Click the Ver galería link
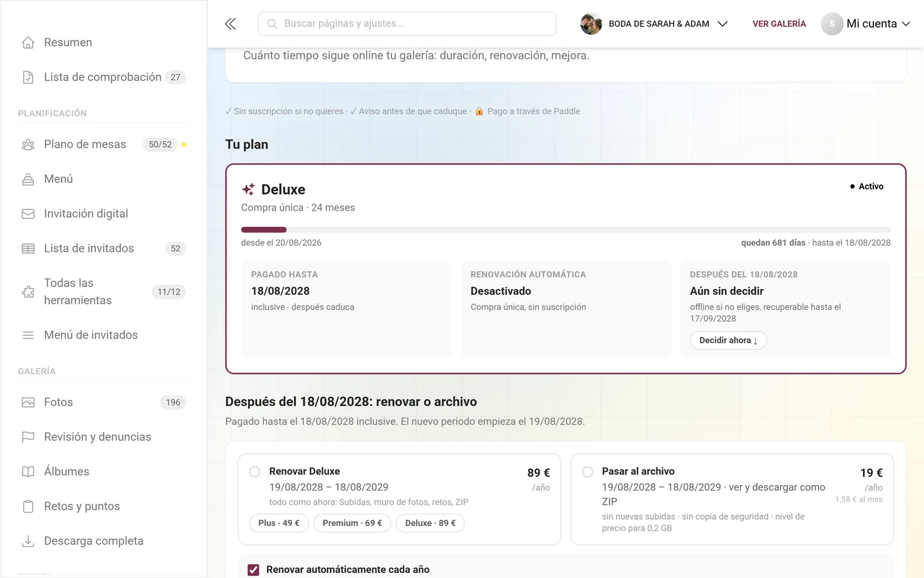The image size is (924, 578). click(x=779, y=24)
